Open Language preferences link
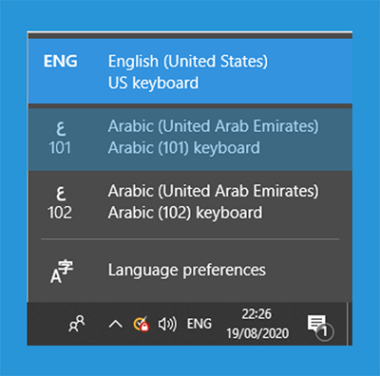 coord(187,270)
